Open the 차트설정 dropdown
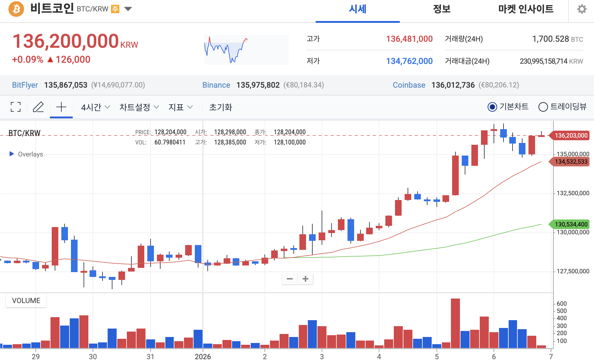The image size is (594, 364). point(139,107)
